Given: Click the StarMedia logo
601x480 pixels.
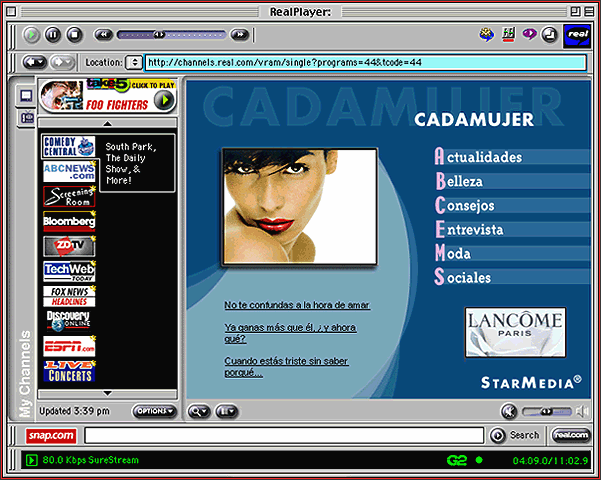Looking at the screenshot, I should click(531, 382).
